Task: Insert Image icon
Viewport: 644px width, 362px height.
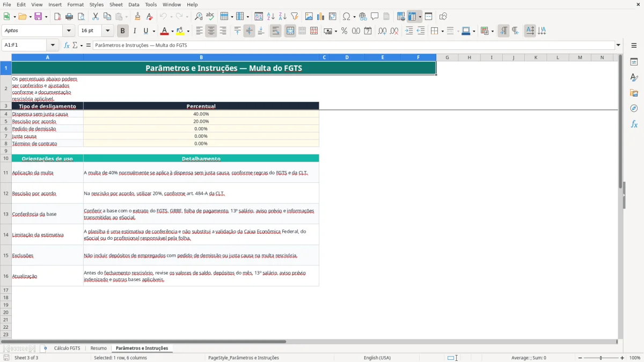Action: (309, 17)
